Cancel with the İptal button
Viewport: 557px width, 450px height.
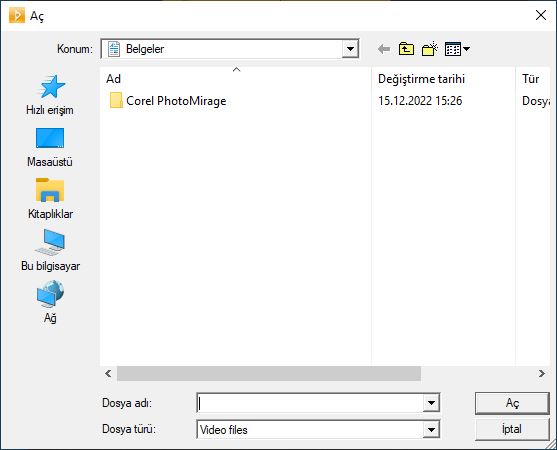coord(512,429)
